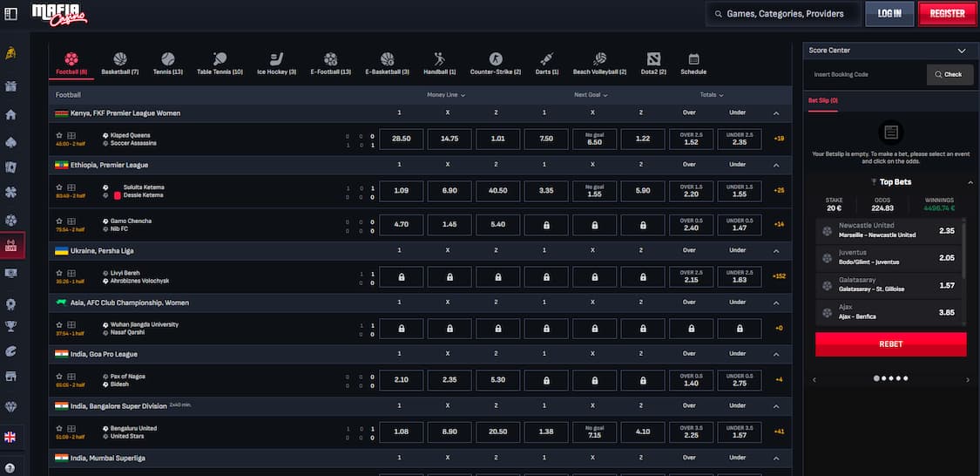The width and height of the screenshot is (980, 476).
Task: Pick odds 28.50 for Kisped Queens
Action: tap(402, 139)
